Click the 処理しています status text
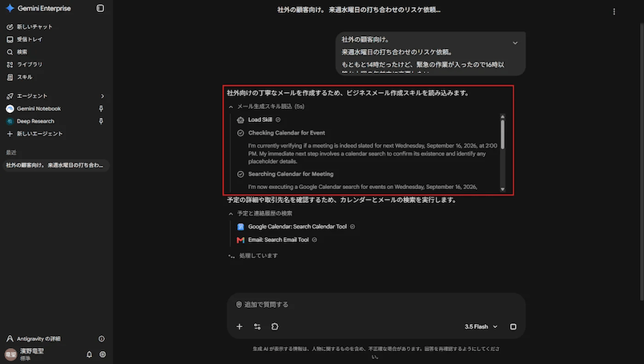This screenshot has width=644, height=364. tap(259, 256)
